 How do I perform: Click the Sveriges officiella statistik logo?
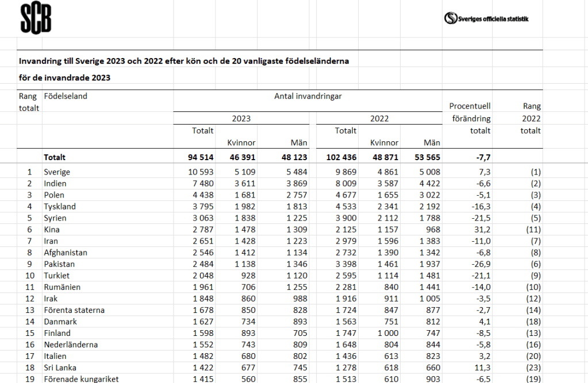tap(486, 18)
